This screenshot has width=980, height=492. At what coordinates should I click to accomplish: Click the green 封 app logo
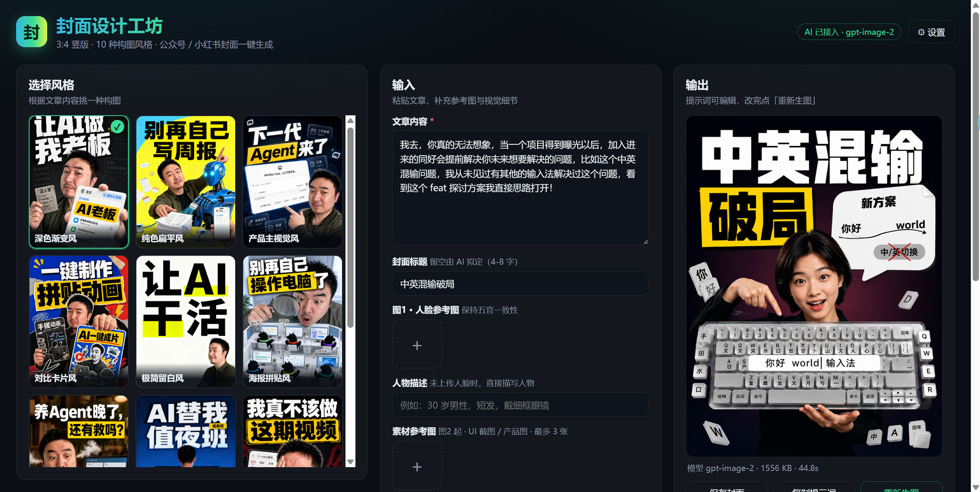click(x=31, y=32)
